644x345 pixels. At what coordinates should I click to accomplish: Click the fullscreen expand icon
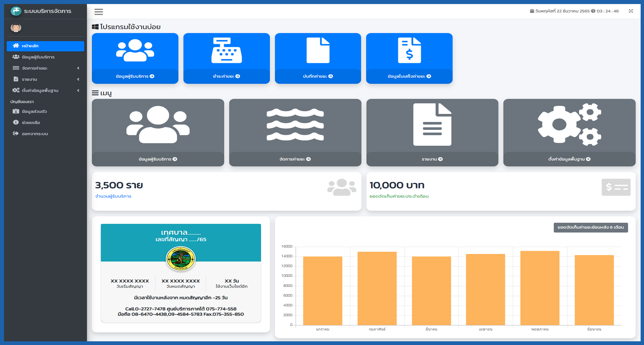(631, 11)
